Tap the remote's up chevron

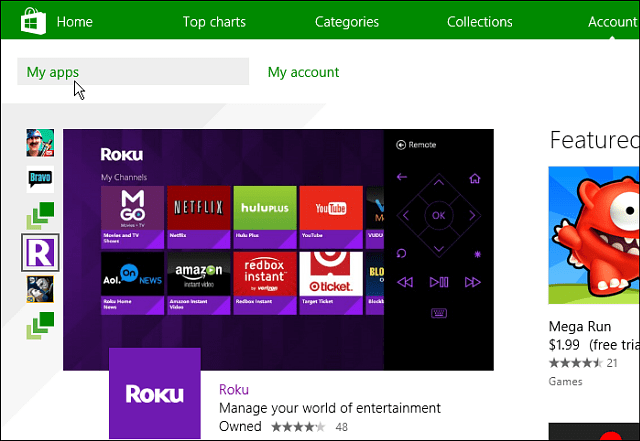(439, 183)
